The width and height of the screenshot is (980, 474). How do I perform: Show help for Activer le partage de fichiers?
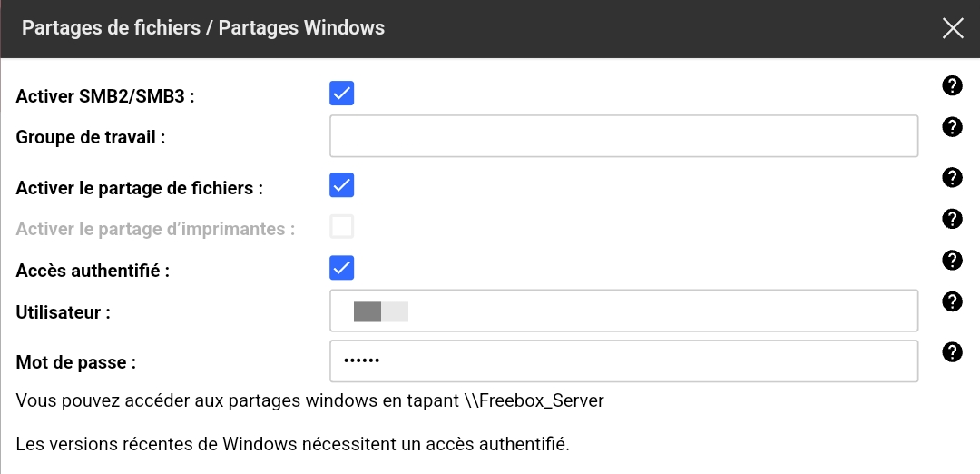(952, 177)
